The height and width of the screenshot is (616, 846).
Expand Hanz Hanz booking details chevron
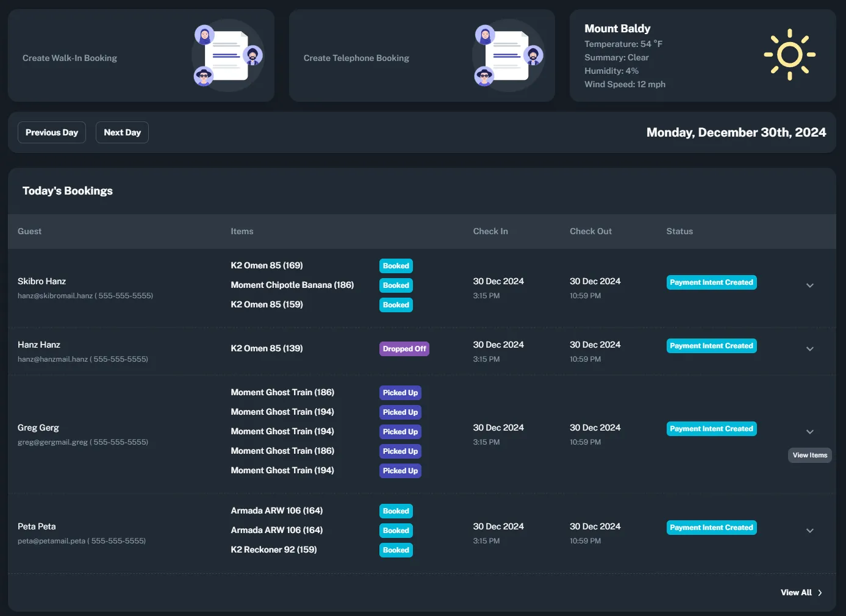tap(810, 349)
